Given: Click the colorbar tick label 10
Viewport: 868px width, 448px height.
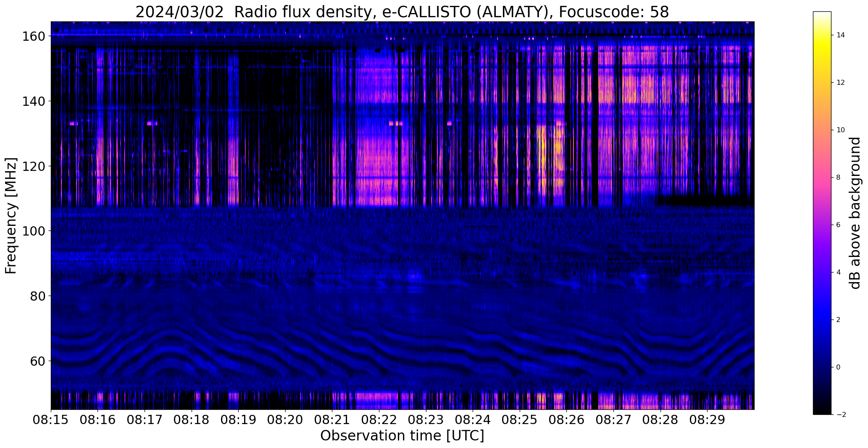Looking at the screenshot, I should [x=841, y=130].
